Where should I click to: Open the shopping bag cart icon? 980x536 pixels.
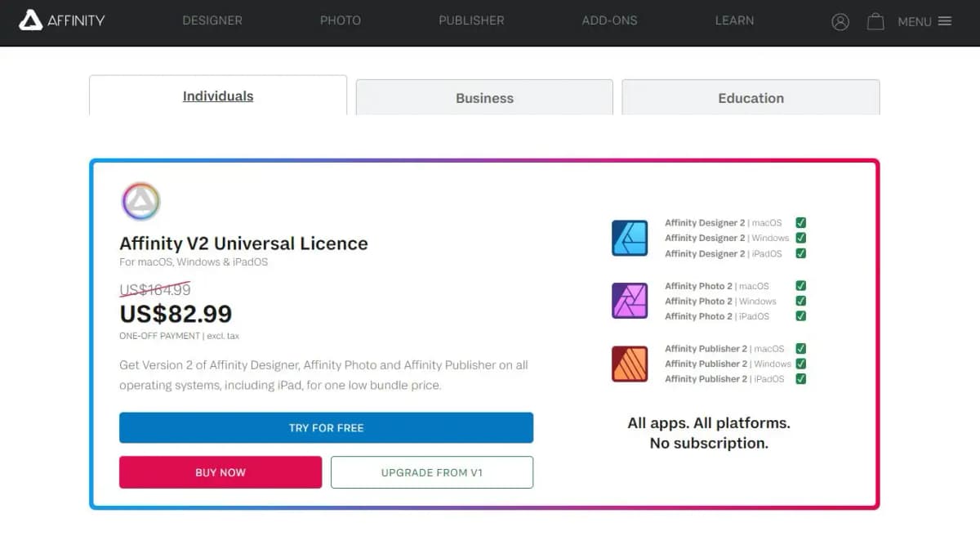(875, 21)
